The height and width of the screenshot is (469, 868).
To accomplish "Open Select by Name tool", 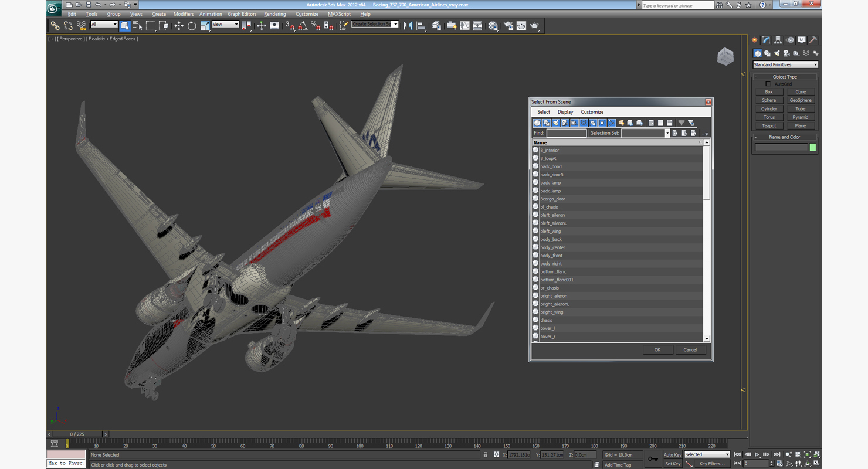I will click(x=138, y=25).
